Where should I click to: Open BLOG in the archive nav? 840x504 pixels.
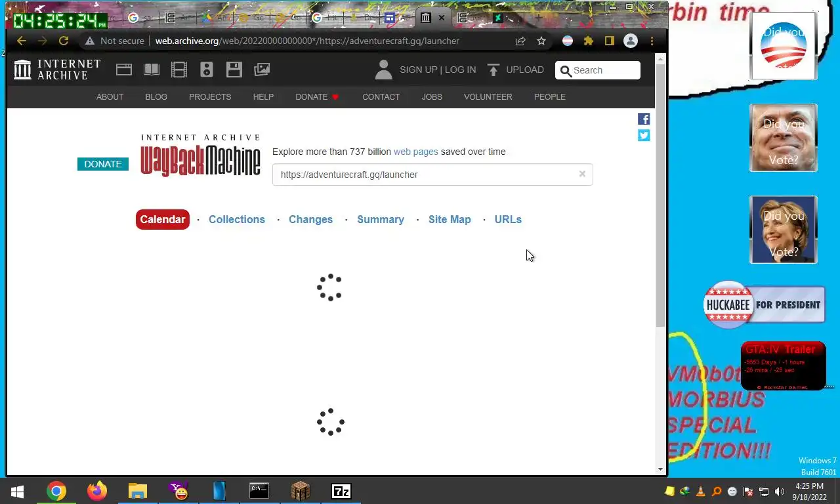click(x=156, y=96)
